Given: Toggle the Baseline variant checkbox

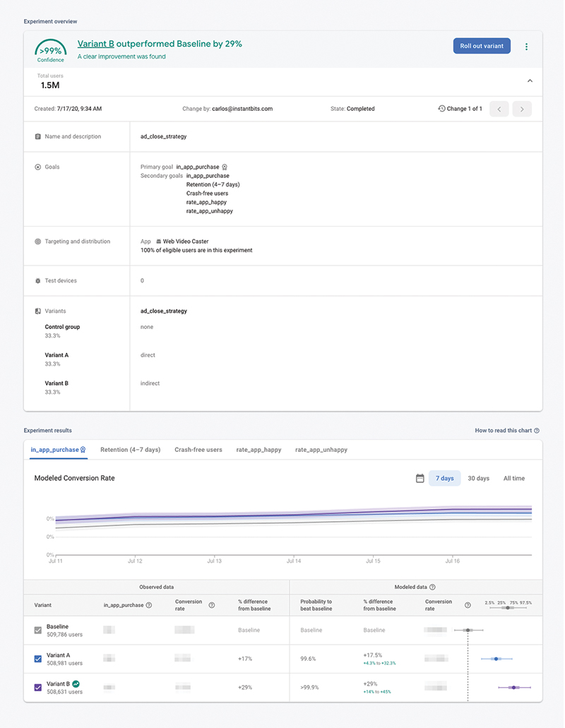Looking at the screenshot, I should (38, 630).
